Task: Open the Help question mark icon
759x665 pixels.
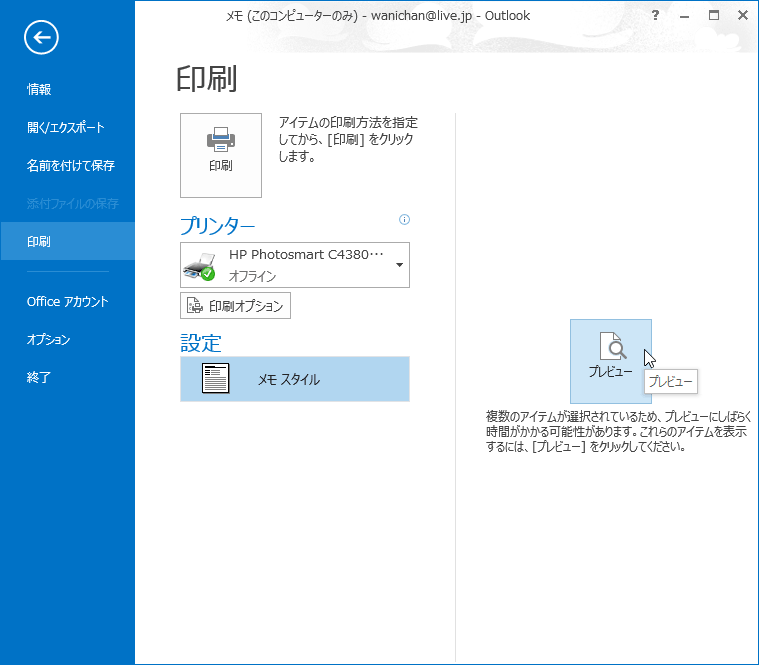Action: point(655,15)
